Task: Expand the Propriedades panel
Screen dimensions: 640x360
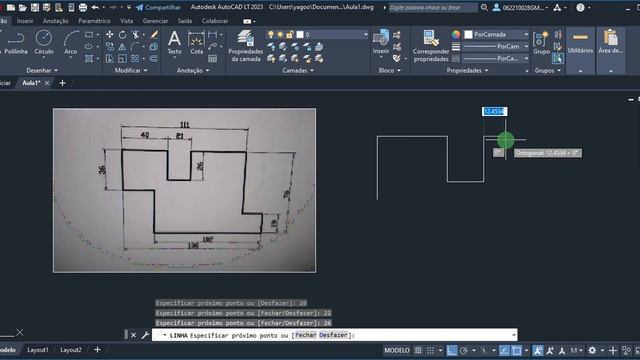Action: coord(467,70)
